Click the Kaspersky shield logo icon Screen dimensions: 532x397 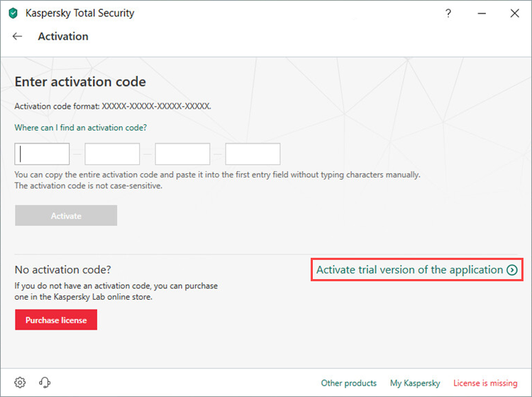point(13,13)
